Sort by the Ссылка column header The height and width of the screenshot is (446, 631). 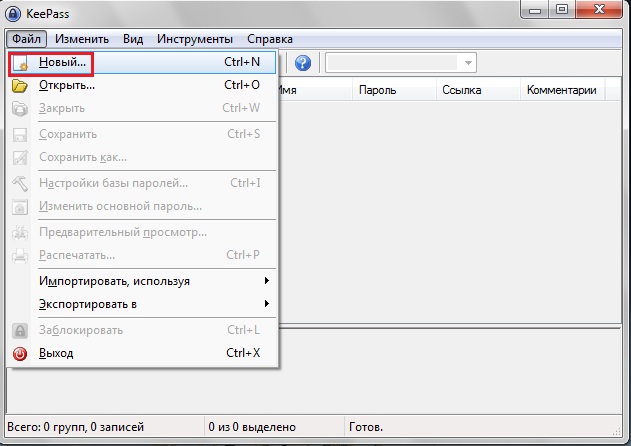[x=461, y=90]
